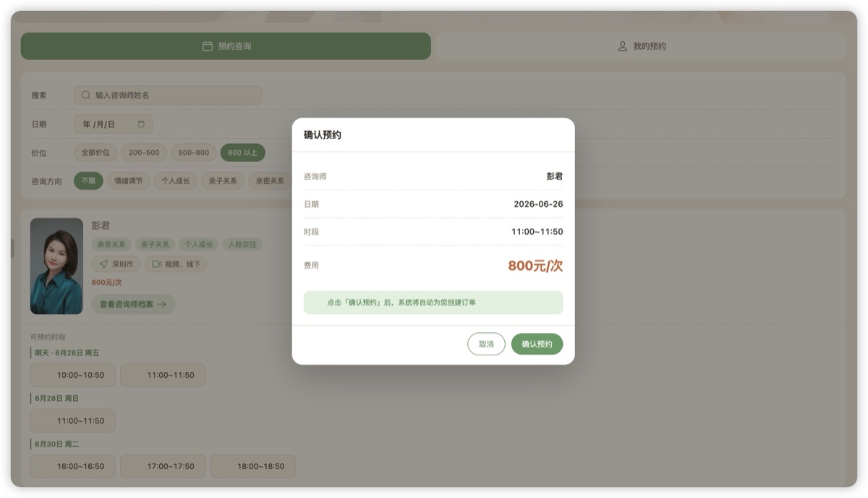The image size is (868, 498).
Task: Click 彭君's profile photo
Action: tap(56, 266)
